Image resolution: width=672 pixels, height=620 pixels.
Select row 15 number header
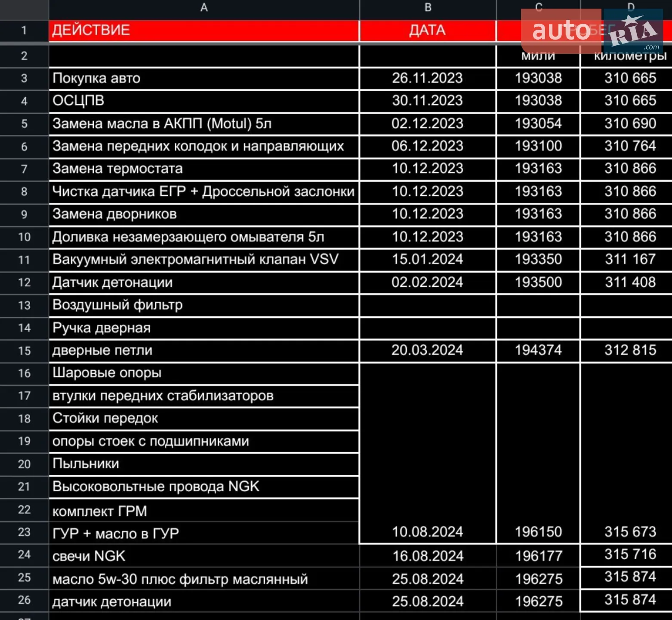tap(24, 350)
